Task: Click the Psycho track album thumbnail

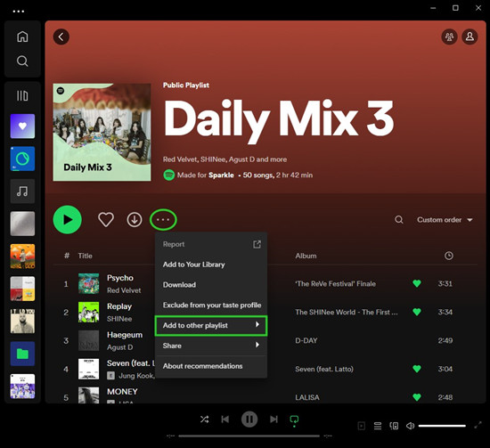Action: point(88,283)
